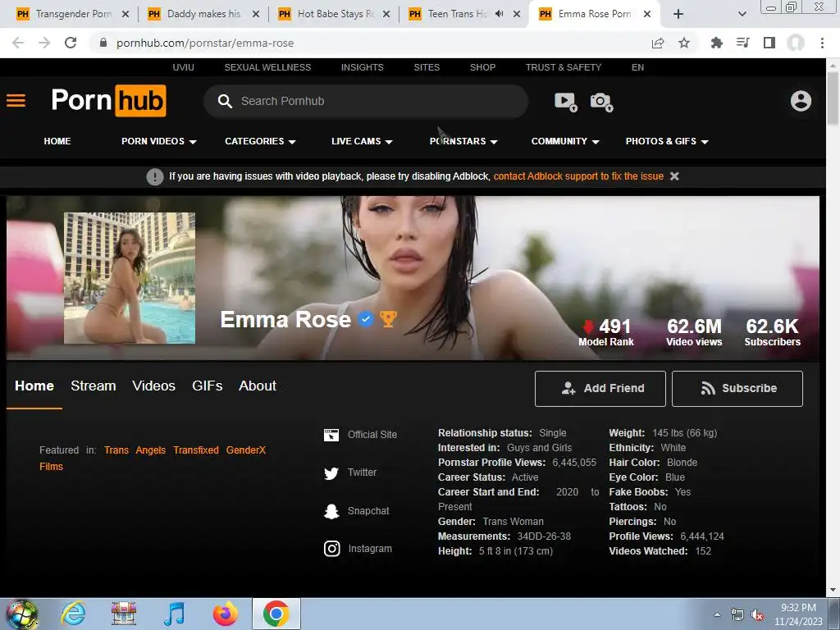Open a new browser tab
Viewport: 840px width, 630px height.
[678, 14]
